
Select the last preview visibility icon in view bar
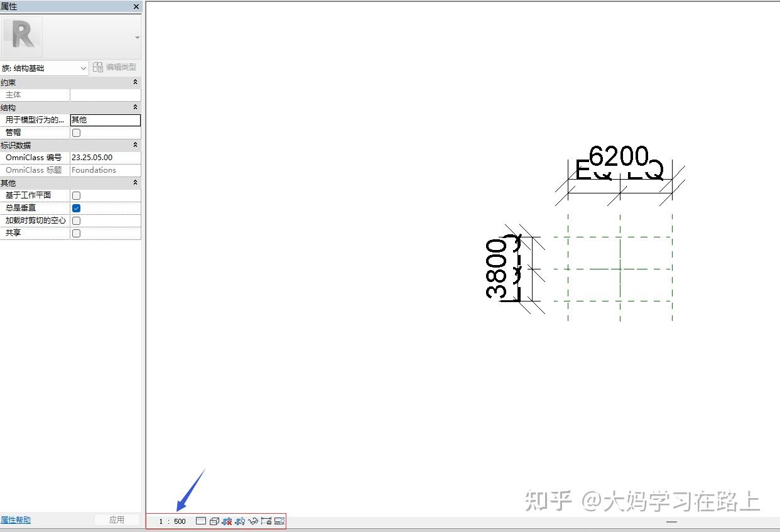point(279,521)
